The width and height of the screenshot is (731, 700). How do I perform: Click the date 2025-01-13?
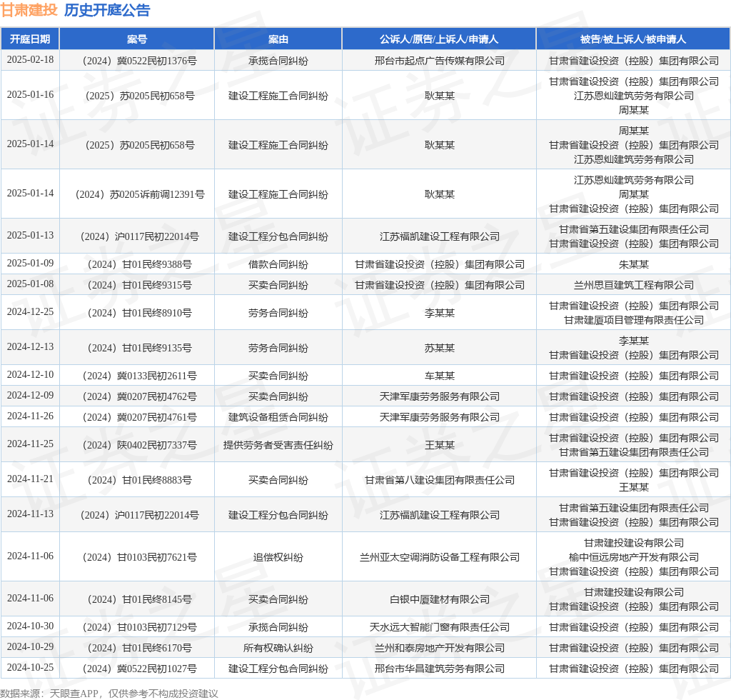[x=30, y=236]
